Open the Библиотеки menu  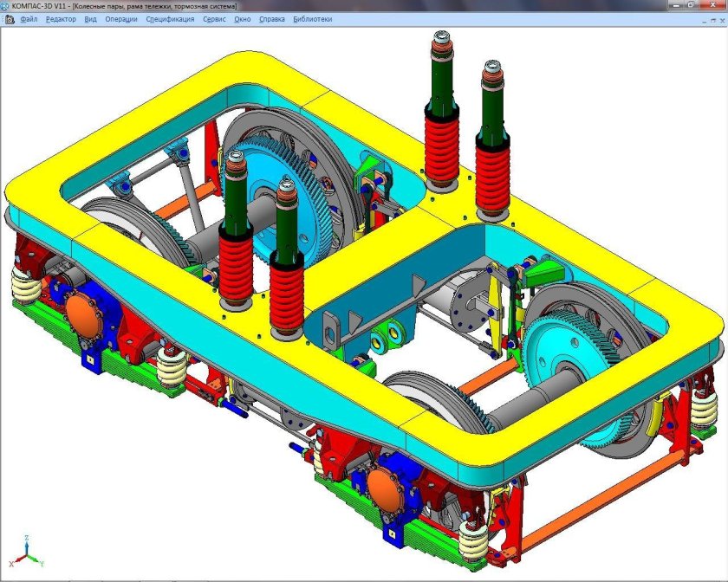[x=314, y=18]
